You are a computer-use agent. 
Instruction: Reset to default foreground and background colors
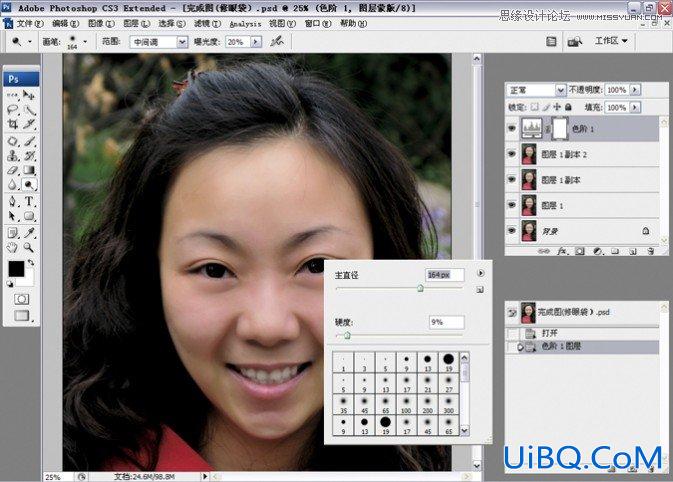pos(9,284)
